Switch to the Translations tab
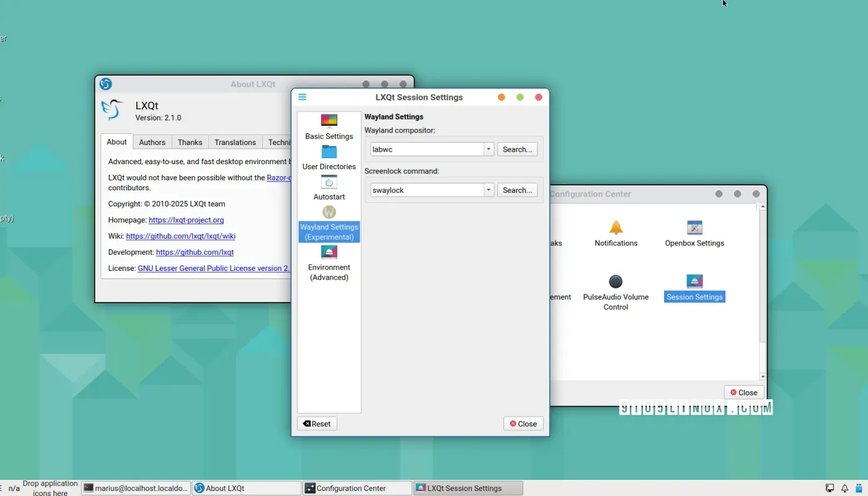 [235, 142]
